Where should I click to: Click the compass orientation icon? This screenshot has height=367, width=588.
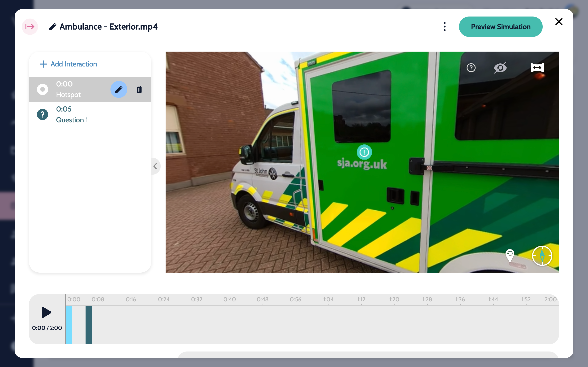pos(542,256)
